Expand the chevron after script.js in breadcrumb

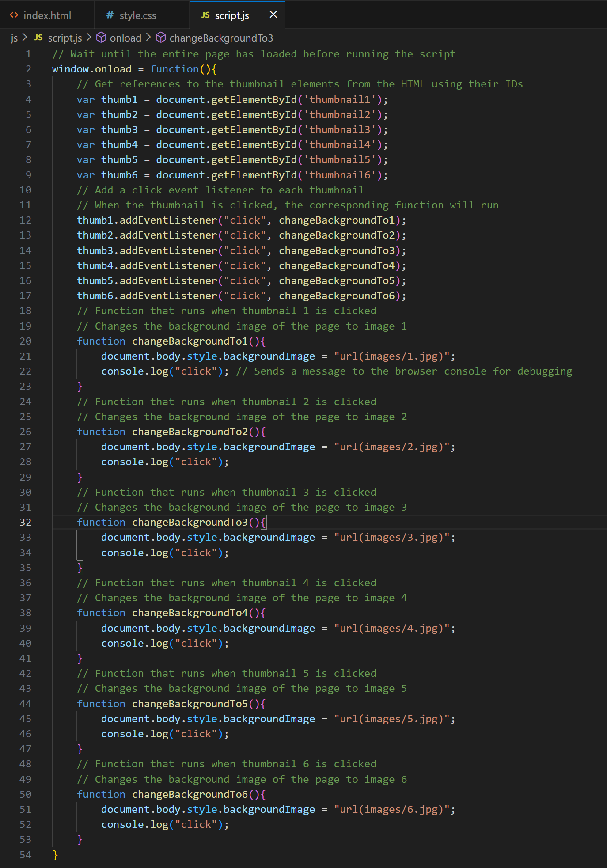(89, 38)
